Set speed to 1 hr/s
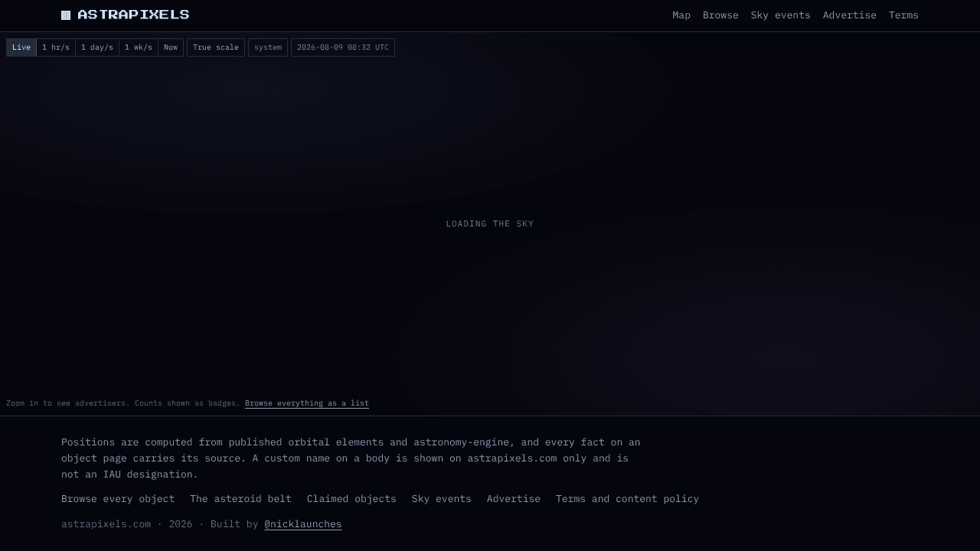The width and height of the screenshot is (980, 551). [x=56, y=47]
